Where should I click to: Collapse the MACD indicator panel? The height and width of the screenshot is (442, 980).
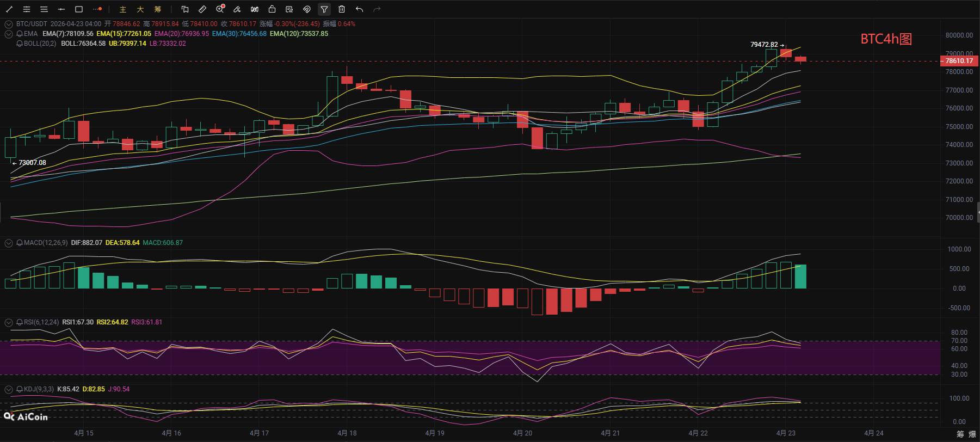(9, 243)
